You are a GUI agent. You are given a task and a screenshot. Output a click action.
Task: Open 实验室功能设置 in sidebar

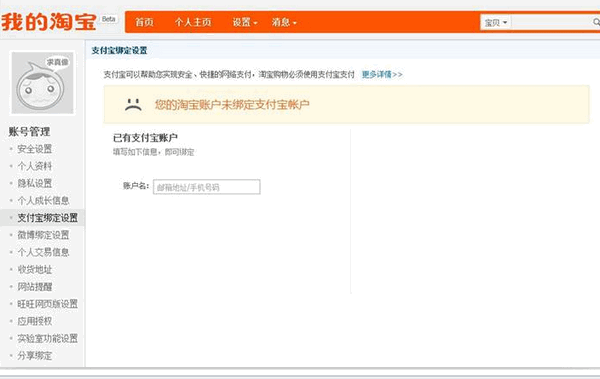[x=47, y=338]
